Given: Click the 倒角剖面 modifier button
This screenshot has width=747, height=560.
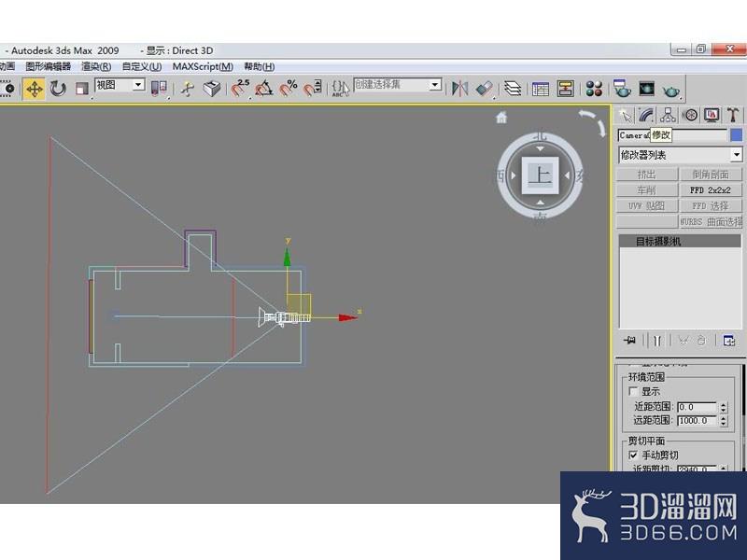Looking at the screenshot, I should point(711,175).
